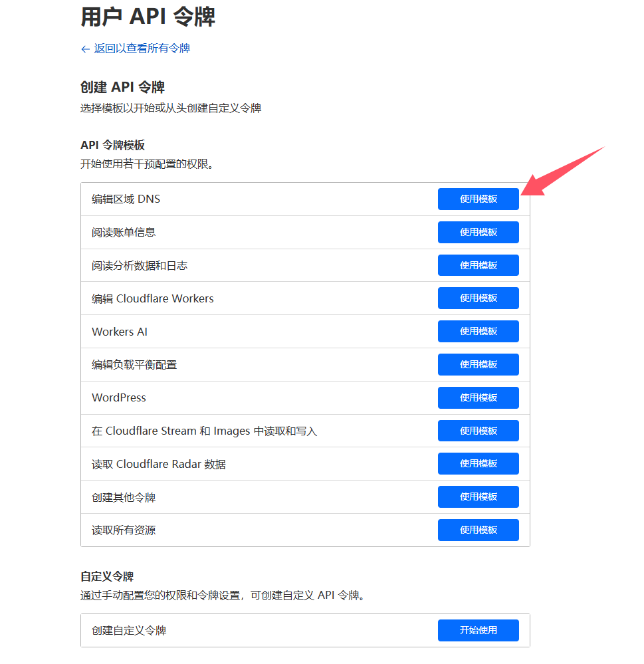Click the 创建自定义令牌 row label
Screen dimensions: 644x664
pyautogui.click(x=129, y=630)
